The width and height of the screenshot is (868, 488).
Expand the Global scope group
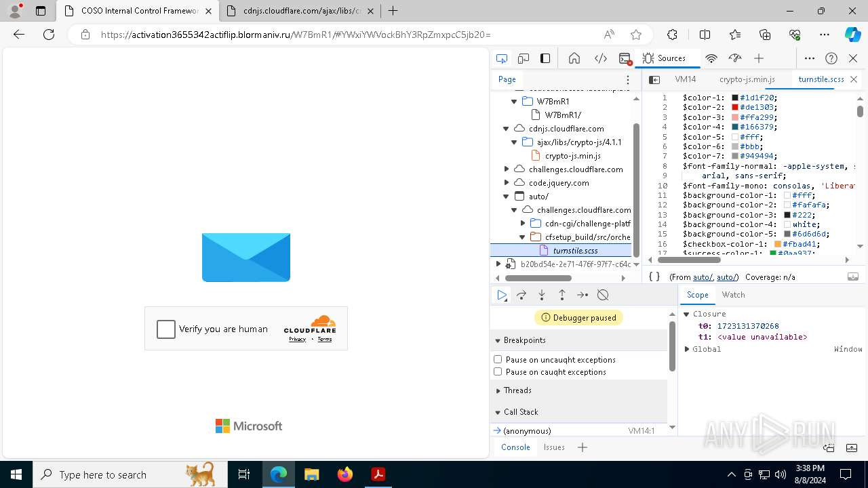point(686,349)
